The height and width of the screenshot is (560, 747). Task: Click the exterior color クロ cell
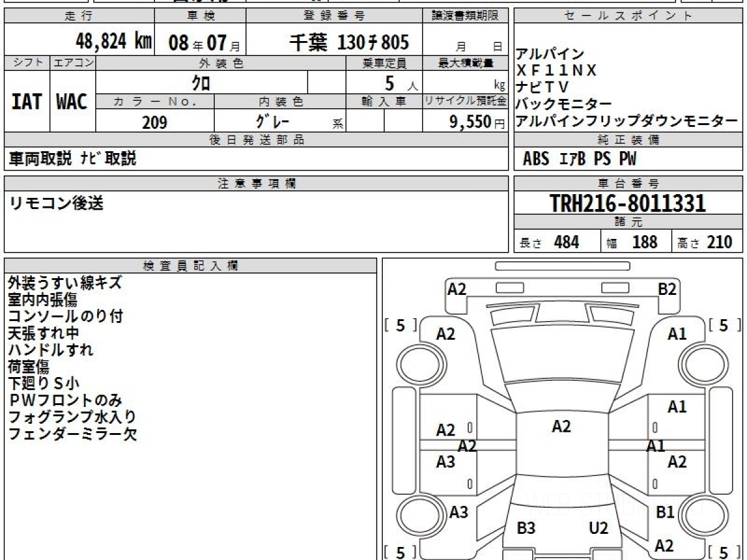point(201,82)
